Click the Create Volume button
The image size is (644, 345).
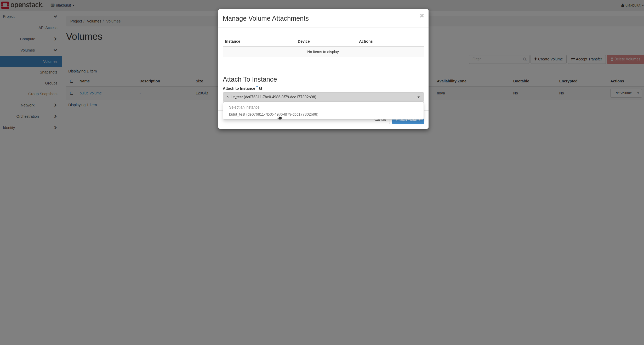(548, 59)
